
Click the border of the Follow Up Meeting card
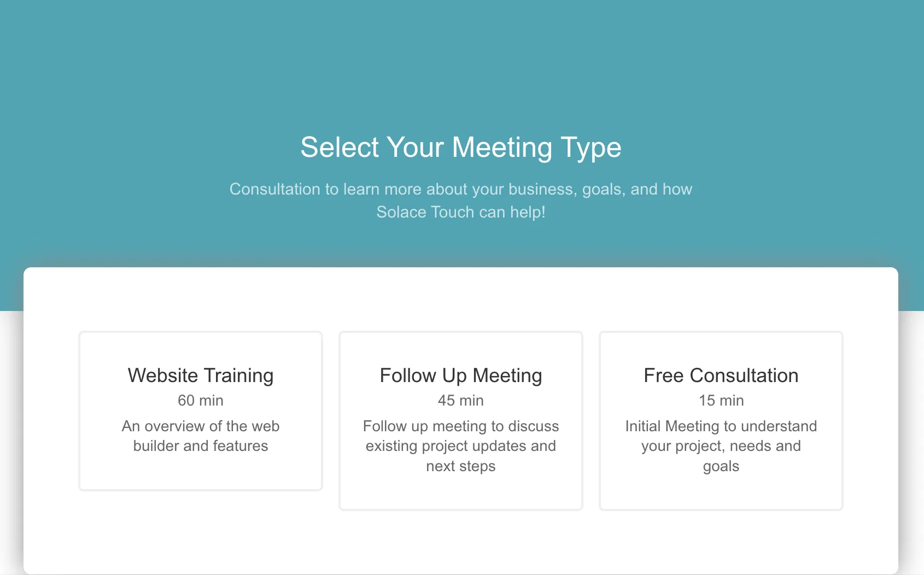(340, 420)
